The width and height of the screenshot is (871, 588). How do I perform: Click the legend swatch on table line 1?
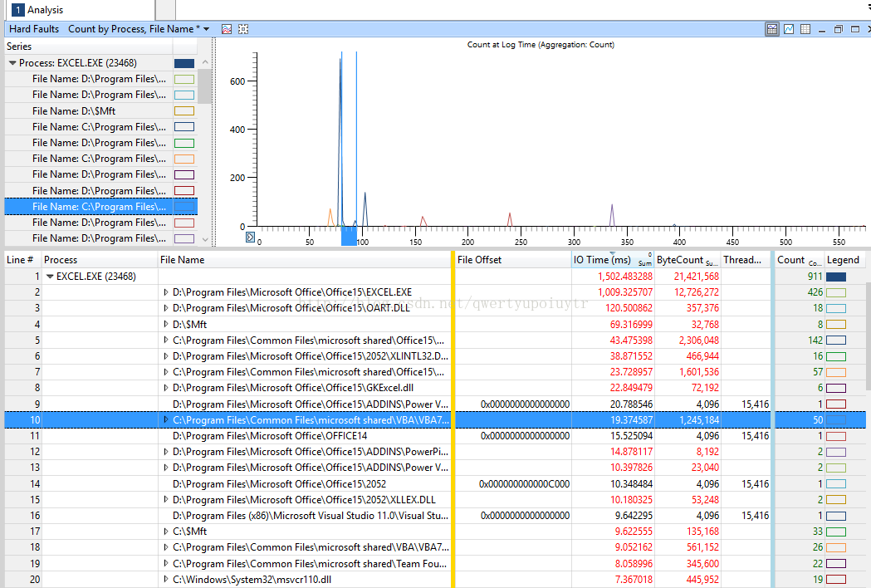click(836, 277)
